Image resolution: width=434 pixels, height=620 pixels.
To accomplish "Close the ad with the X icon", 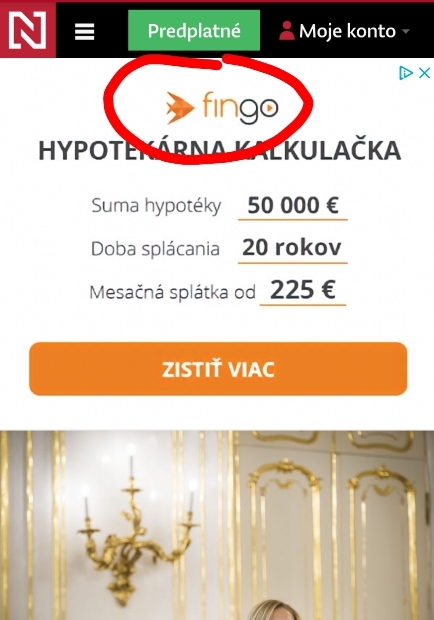I will point(424,73).
